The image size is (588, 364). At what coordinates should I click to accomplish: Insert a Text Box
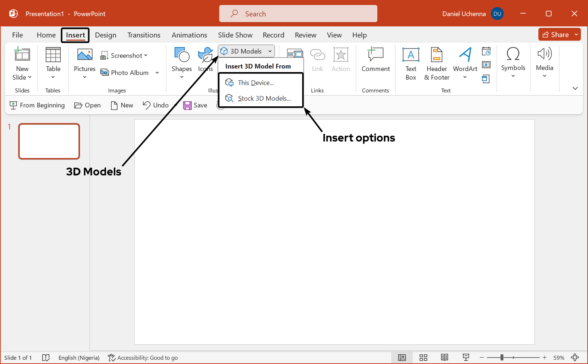coord(411,55)
